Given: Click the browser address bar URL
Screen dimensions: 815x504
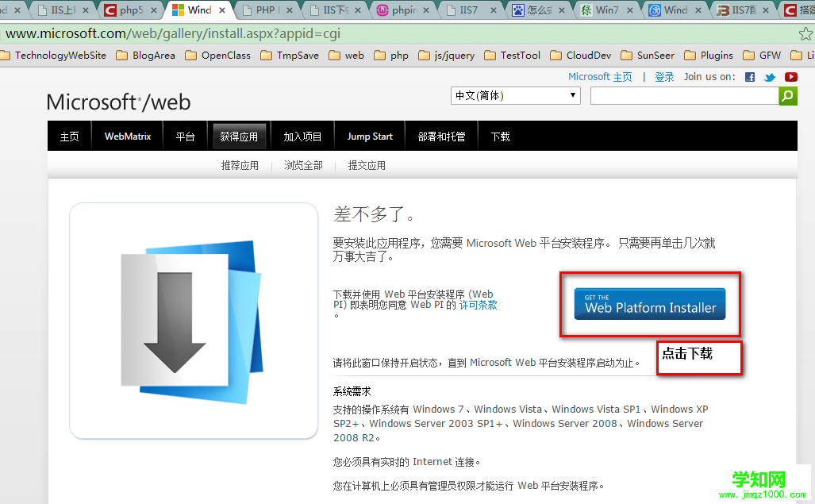Looking at the screenshot, I should (173, 34).
